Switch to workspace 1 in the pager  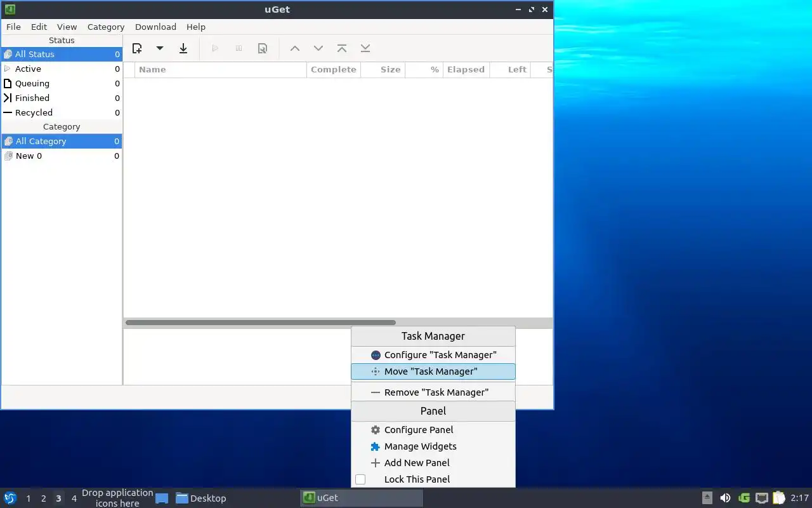point(28,498)
